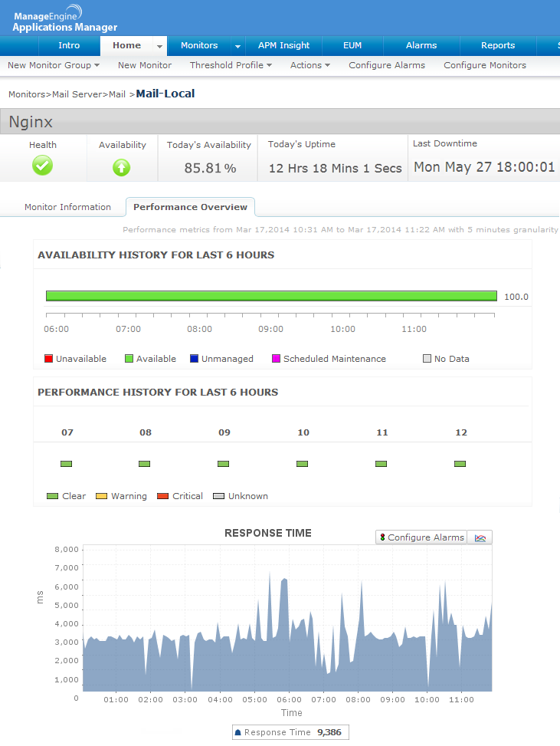The height and width of the screenshot is (746, 560).
Task: Select the Home tab
Action: point(127,46)
